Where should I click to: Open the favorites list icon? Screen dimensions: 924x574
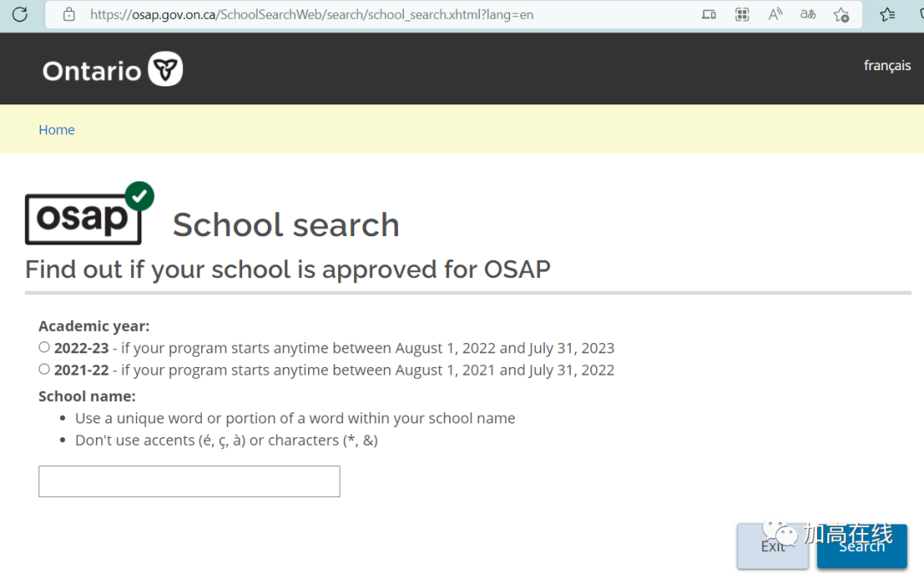(x=888, y=15)
